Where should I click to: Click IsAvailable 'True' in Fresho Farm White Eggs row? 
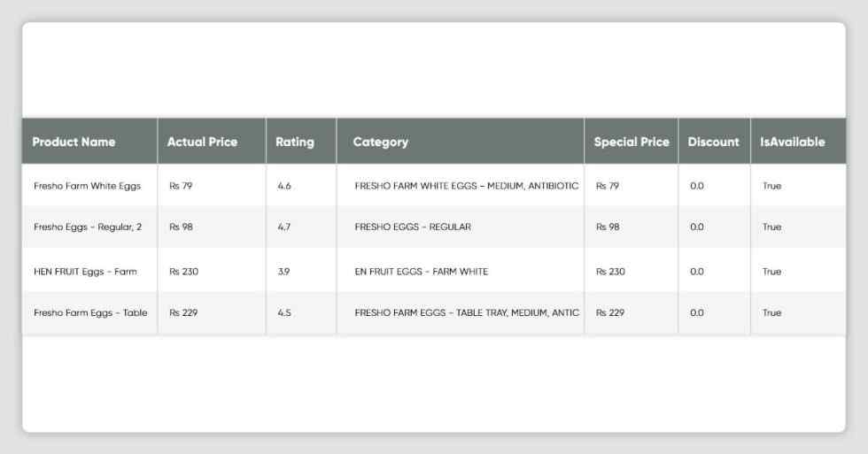tap(771, 186)
